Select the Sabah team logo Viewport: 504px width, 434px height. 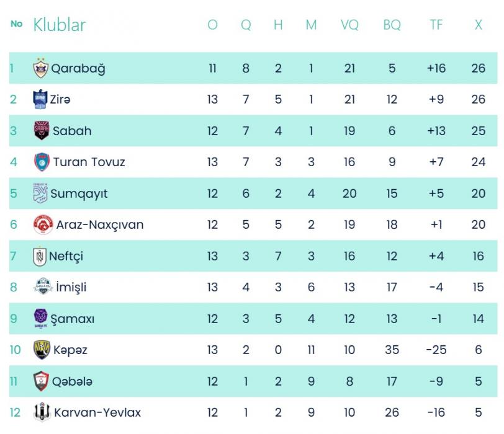click(x=42, y=131)
